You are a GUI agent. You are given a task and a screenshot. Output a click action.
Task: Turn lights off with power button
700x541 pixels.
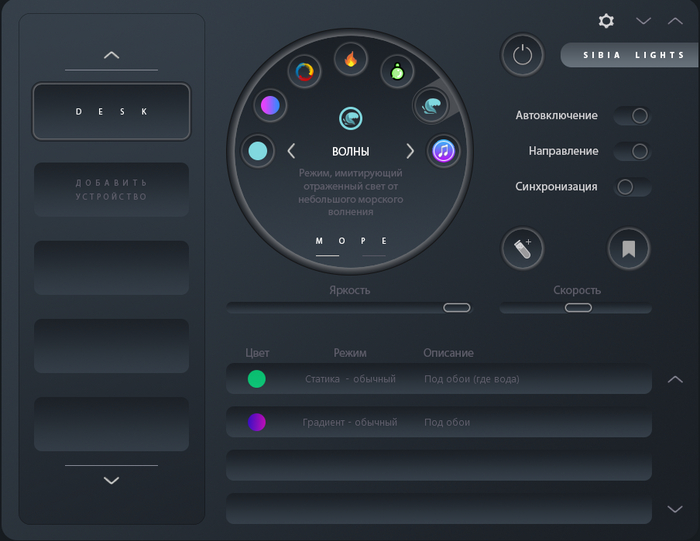coord(522,55)
